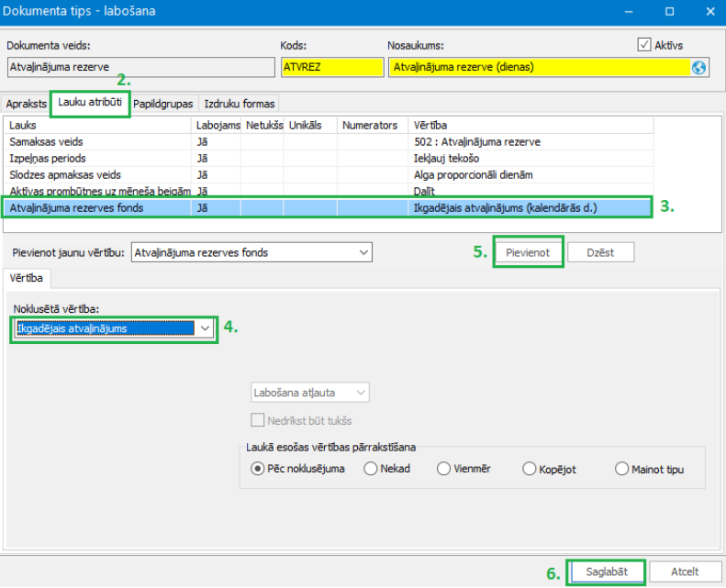Click the Labojams column header

pos(217,125)
